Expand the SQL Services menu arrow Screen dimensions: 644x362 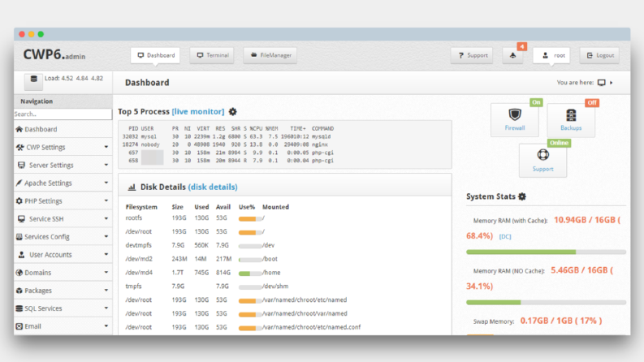[x=106, y=308]
